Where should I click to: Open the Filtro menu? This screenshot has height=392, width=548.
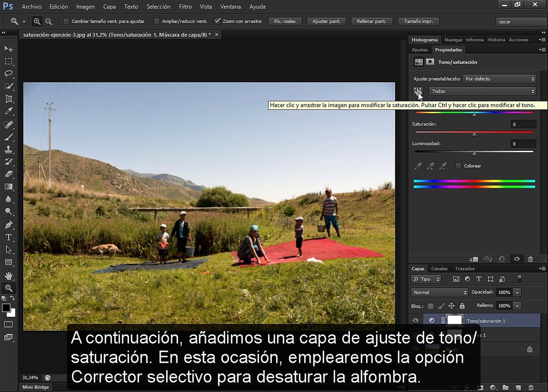pos(185,7)
